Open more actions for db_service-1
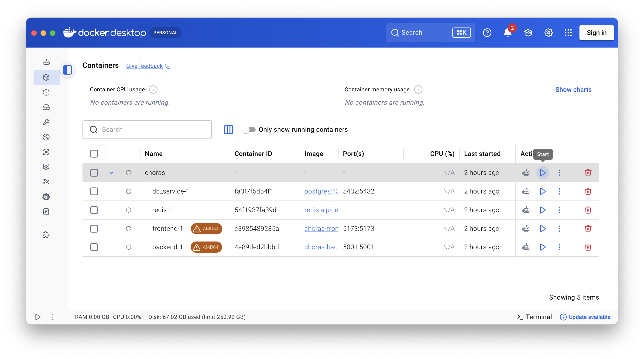The image size is (644, 359). pyautogui.click(x=559, y=191)
